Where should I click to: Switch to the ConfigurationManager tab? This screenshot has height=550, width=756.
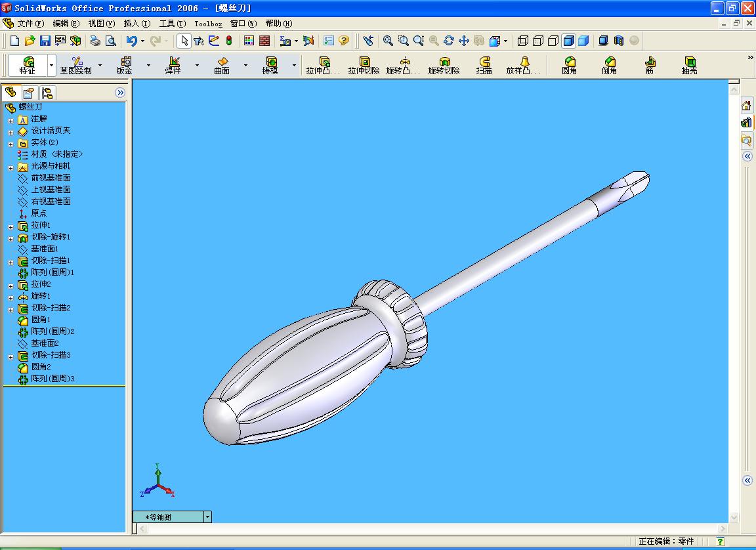pos(47,93)
